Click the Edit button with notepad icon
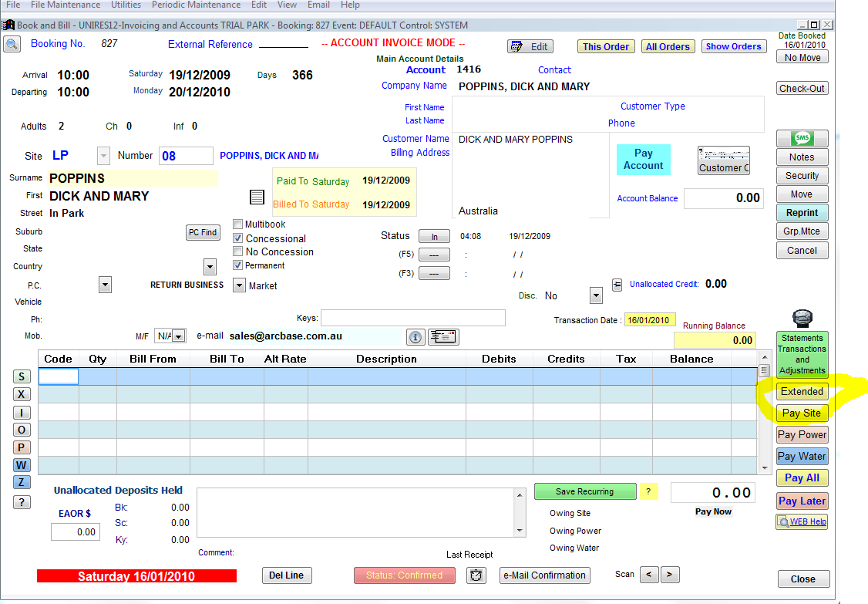Screen dimensions: 868x604 tap(530, 46)
